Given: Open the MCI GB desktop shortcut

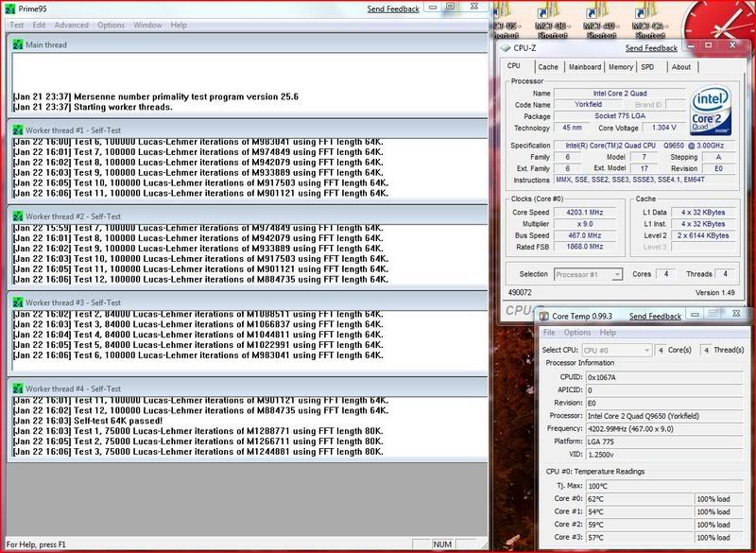Looking at the screenshot, I should click(552, 20).
